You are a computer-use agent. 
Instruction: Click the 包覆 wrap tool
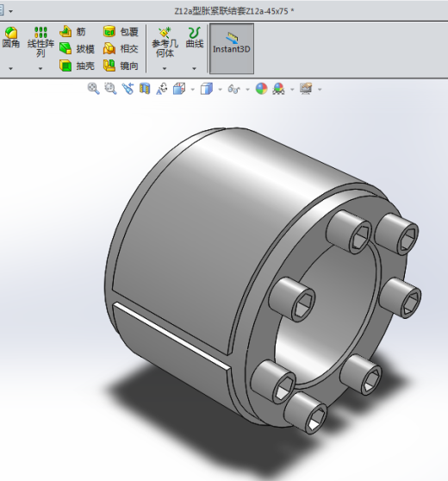tap(121, 32)
